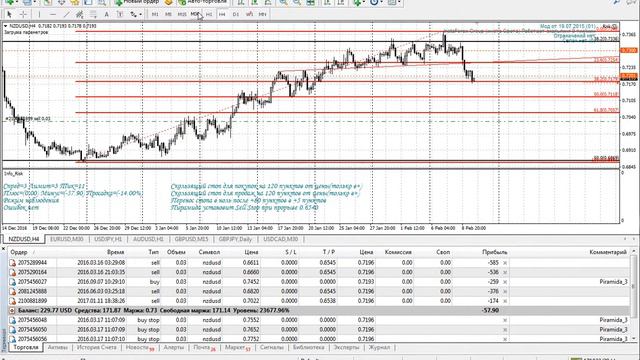Switch to the AUDUSD,H1 chart tab
The height and width of the screenshot is (360, 640).
pyautogui.click(x=148, y=239)
